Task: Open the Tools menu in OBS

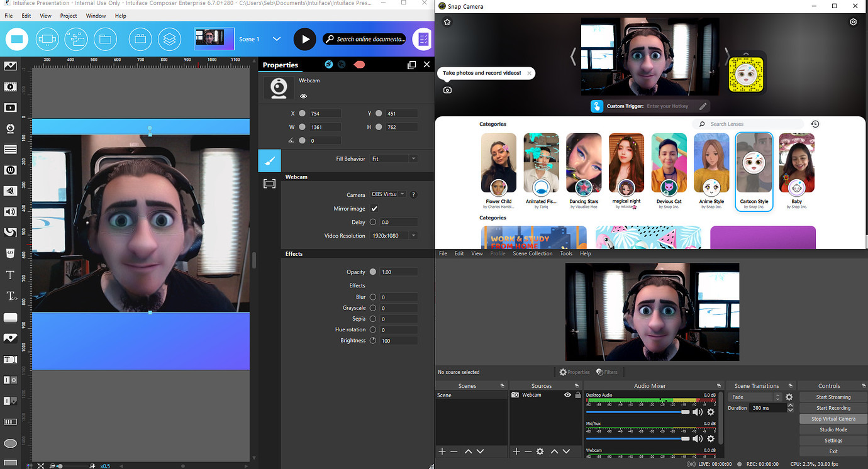Action: (565, 253)
